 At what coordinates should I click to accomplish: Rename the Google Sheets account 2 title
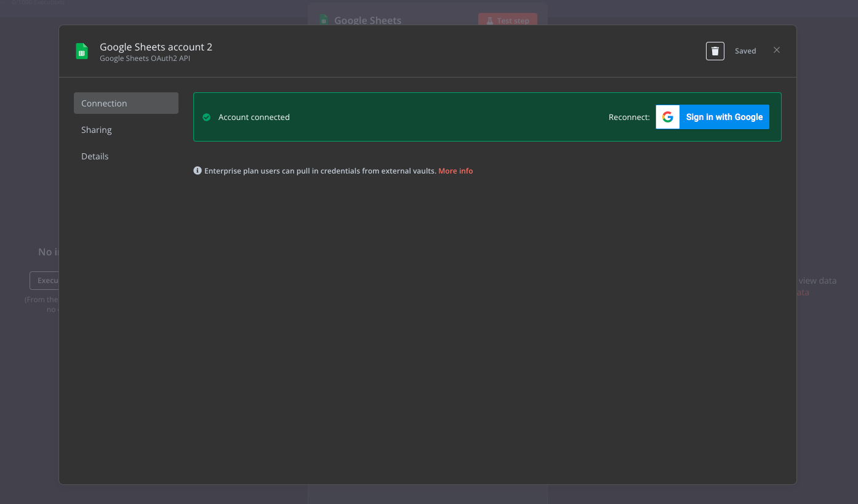(156, 47)
